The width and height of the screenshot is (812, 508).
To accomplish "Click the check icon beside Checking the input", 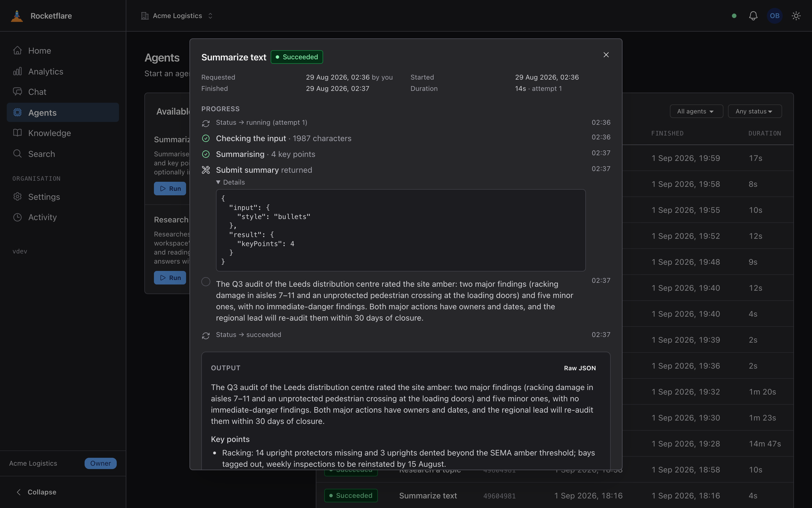I will (x=206, y=138).
